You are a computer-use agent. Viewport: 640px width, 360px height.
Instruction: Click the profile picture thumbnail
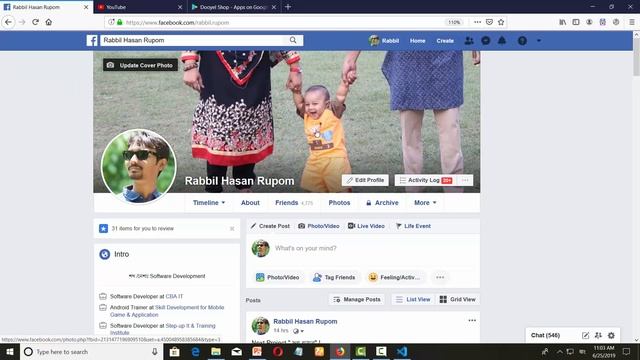[139, 166]
